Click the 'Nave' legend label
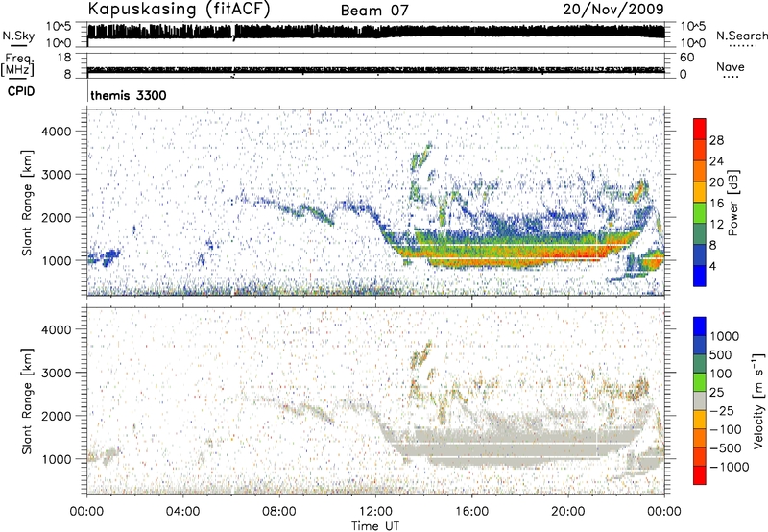Viewport: 768px width, 532px height. (730, 66)
